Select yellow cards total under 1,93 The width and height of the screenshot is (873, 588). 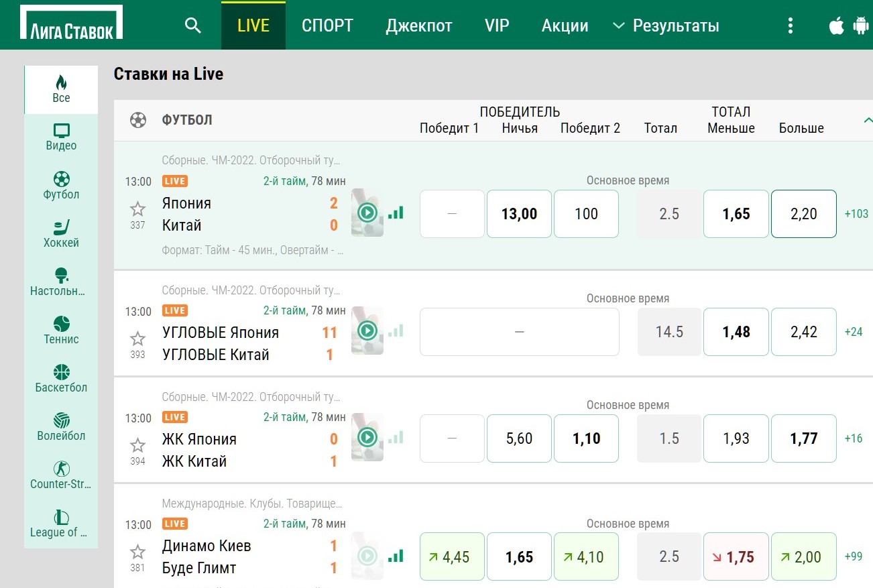click(736, 438)
